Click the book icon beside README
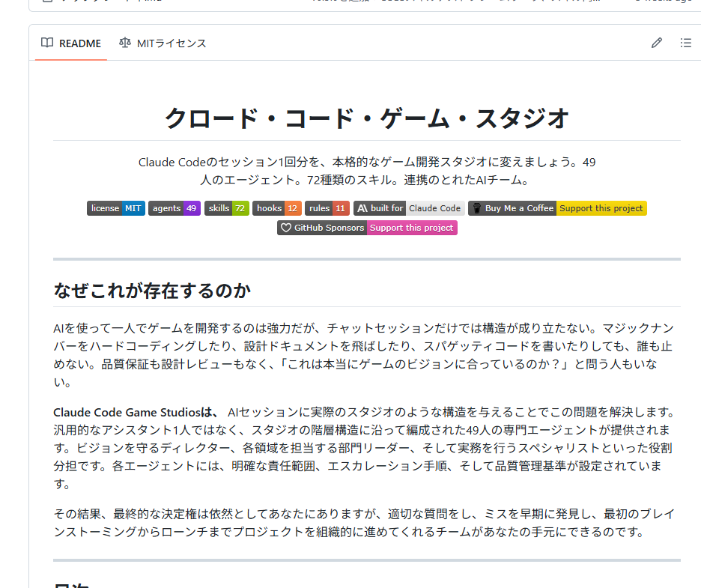The height and width of the screenshot is (588, 701). point(47,43)
